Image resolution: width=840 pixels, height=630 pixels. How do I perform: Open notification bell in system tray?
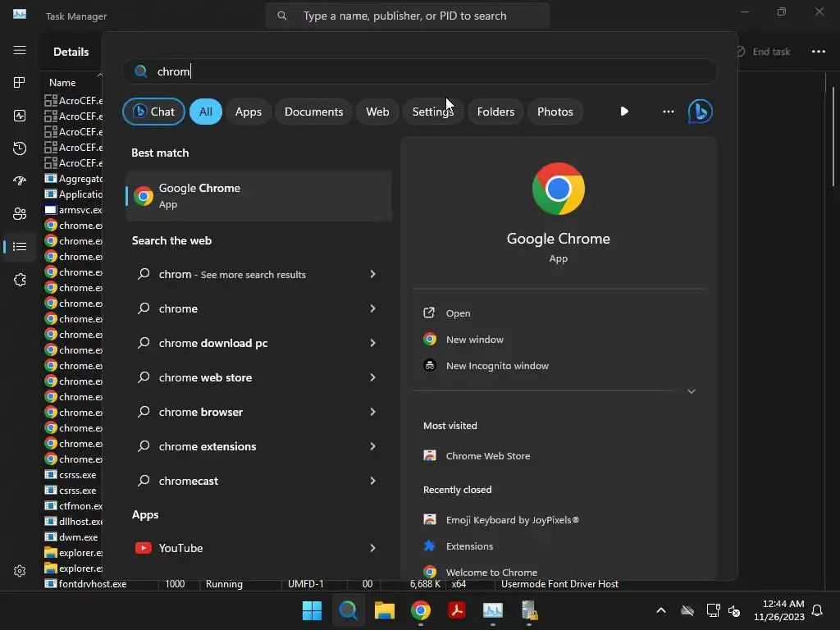pyautogui.click(x=818, y=610)
